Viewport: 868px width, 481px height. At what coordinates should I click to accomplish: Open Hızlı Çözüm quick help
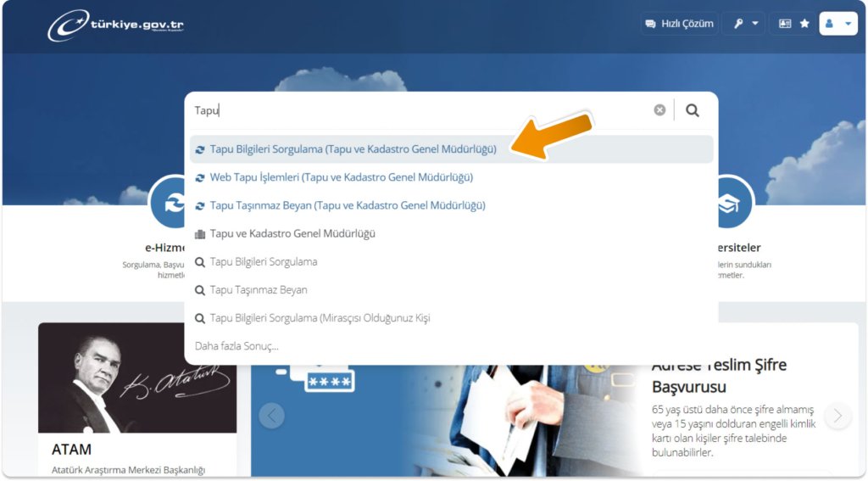(680, 24)
